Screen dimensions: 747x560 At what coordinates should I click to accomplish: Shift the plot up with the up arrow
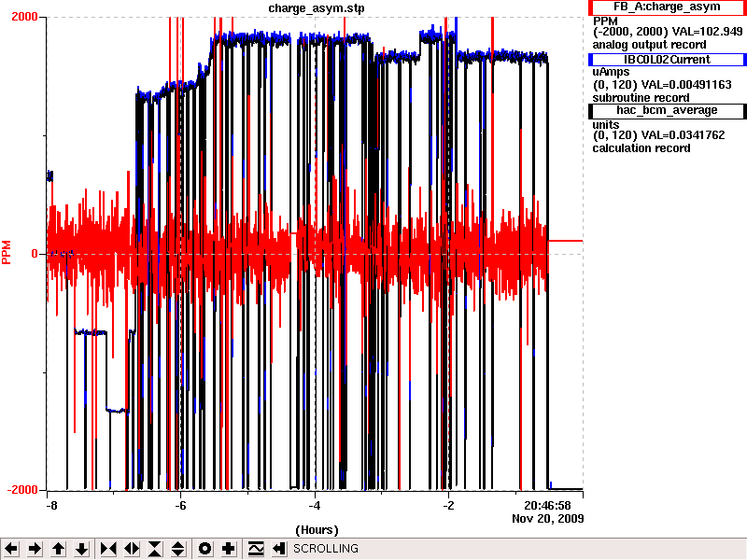click(59, 549)
